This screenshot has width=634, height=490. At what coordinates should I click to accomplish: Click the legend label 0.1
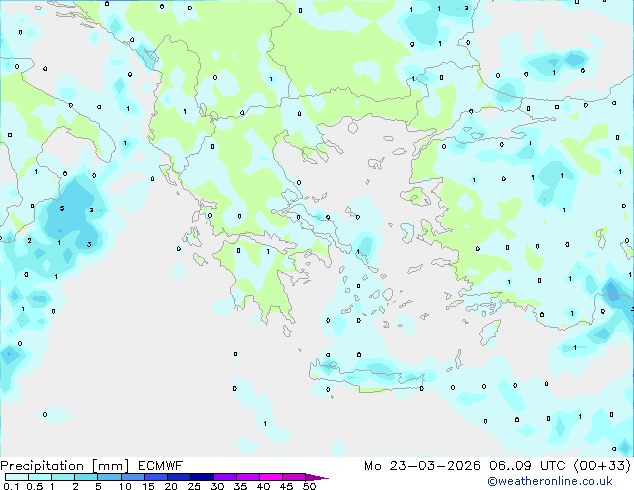[x=11, y=486]
